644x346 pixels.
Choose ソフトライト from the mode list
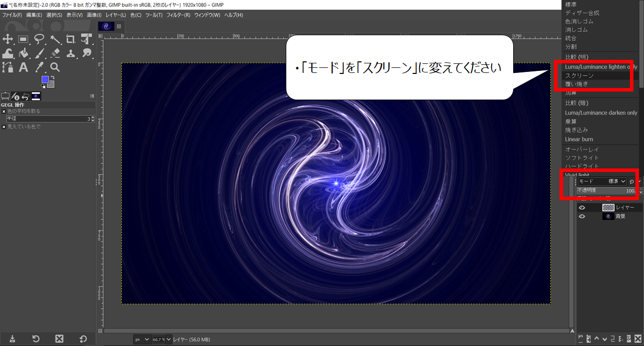[582, 158]
